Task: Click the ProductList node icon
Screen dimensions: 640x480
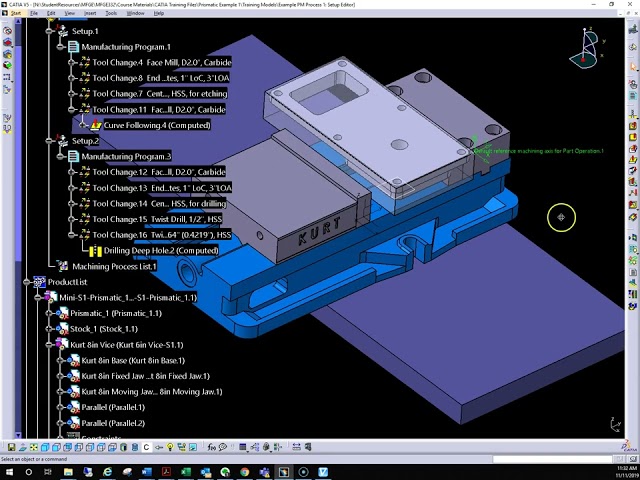Action: (39, 282)
